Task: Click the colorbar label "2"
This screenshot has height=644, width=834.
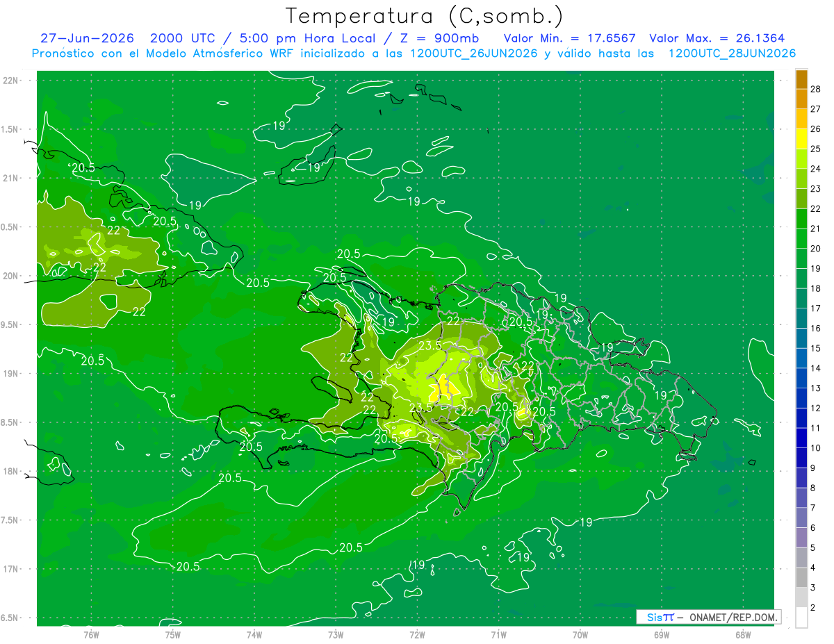Action: (x=814, y=608)
